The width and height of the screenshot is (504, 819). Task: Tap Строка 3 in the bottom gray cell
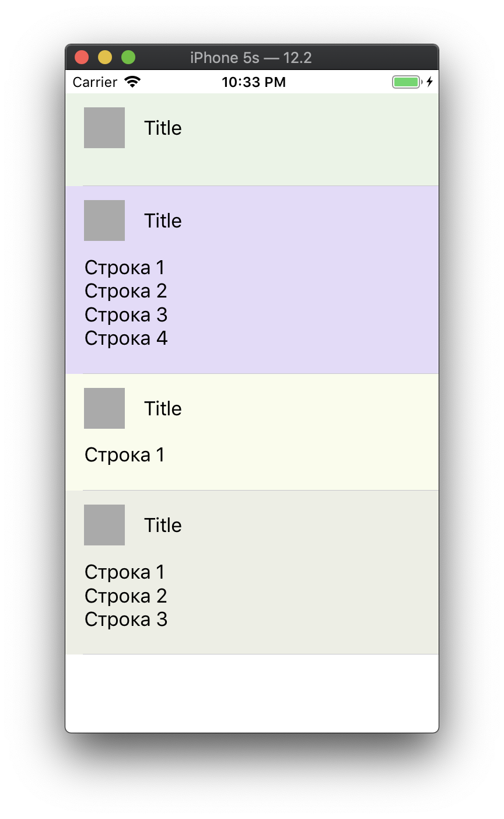[126, 619]
